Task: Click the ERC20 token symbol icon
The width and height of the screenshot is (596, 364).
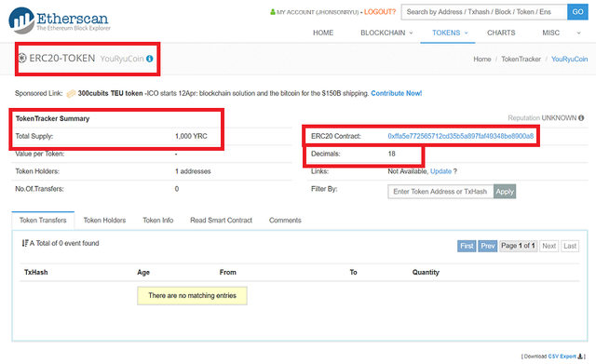Action: [22, 58]
